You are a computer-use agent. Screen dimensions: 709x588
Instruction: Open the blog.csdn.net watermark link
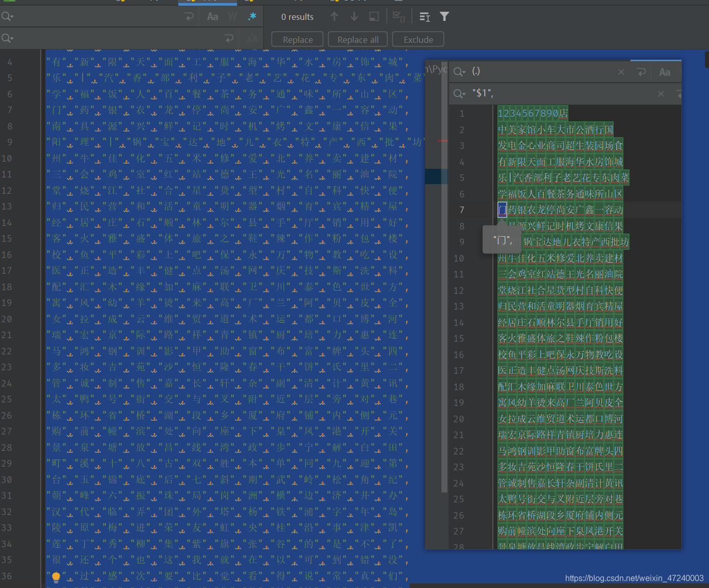click(x=634, y=578)
